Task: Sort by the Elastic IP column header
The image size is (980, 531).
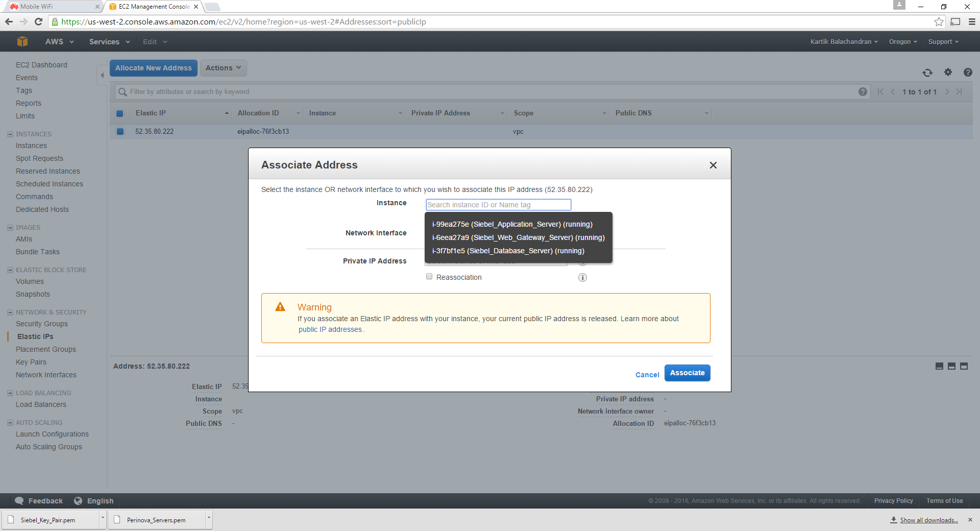Action: pyautogui.click(x=181, y=113)
